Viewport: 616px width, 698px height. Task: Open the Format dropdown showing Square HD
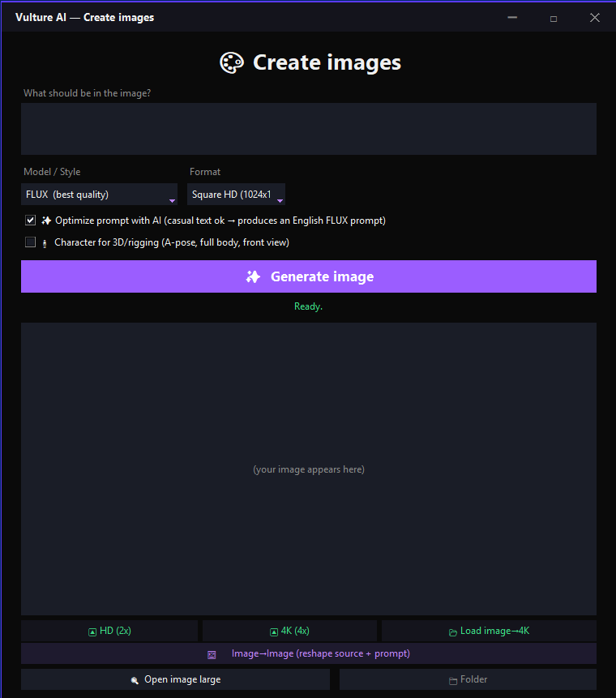pyautogui.click(x=236, y=195)
